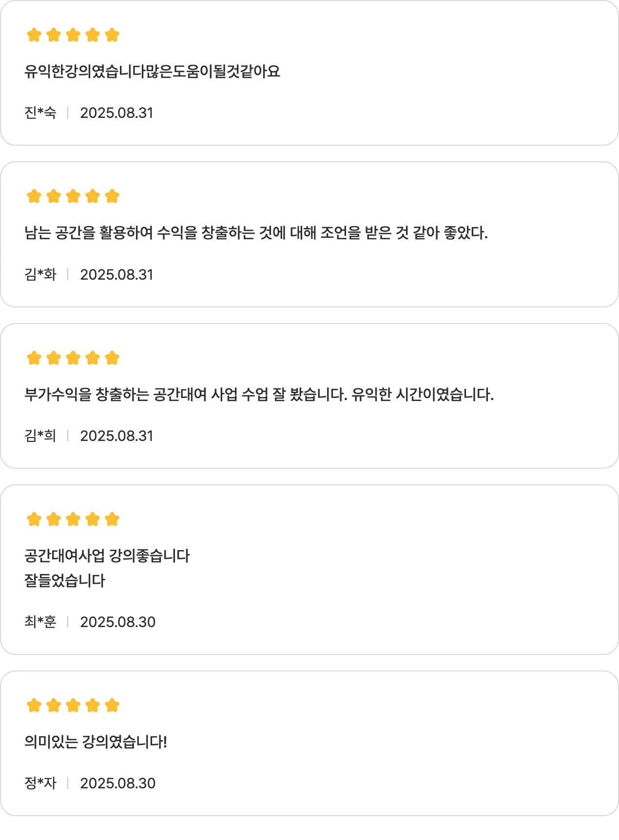Click the first star in 진*숙's review
The height and width of the screenshot is (840, 619).
pyautogui.click(x=34, y=35)
